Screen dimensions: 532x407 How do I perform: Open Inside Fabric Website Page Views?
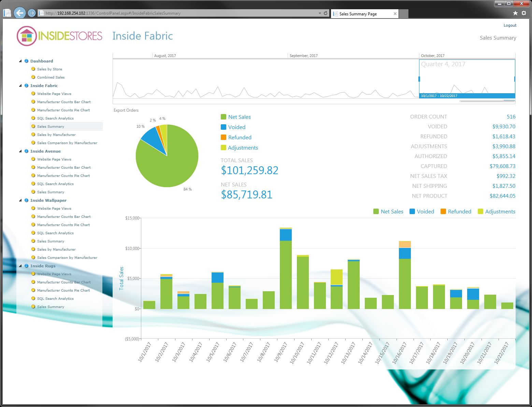(x=54, y=94)
